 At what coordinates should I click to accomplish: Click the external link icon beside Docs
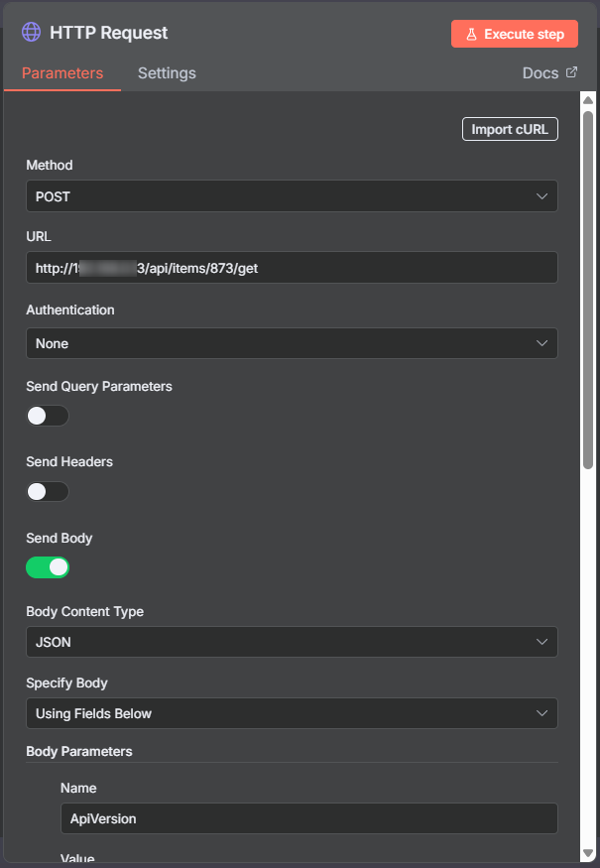pyautogui.click(x=571, y=72)
